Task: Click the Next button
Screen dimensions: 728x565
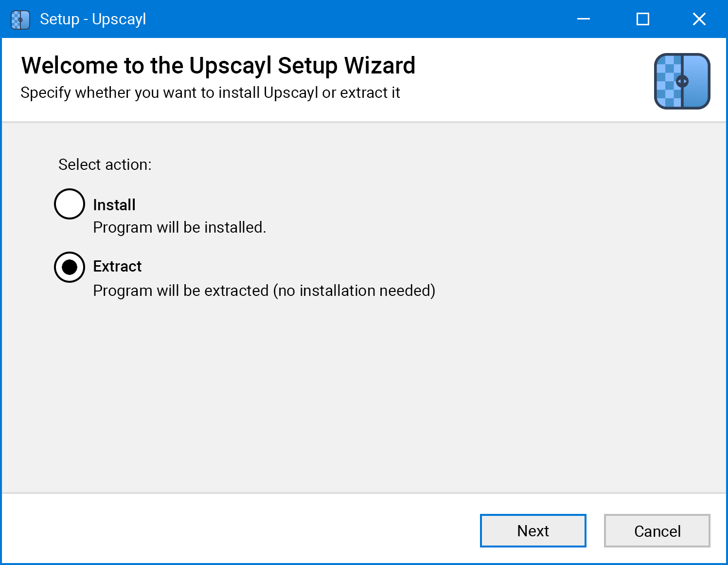Action: [533, 530]
